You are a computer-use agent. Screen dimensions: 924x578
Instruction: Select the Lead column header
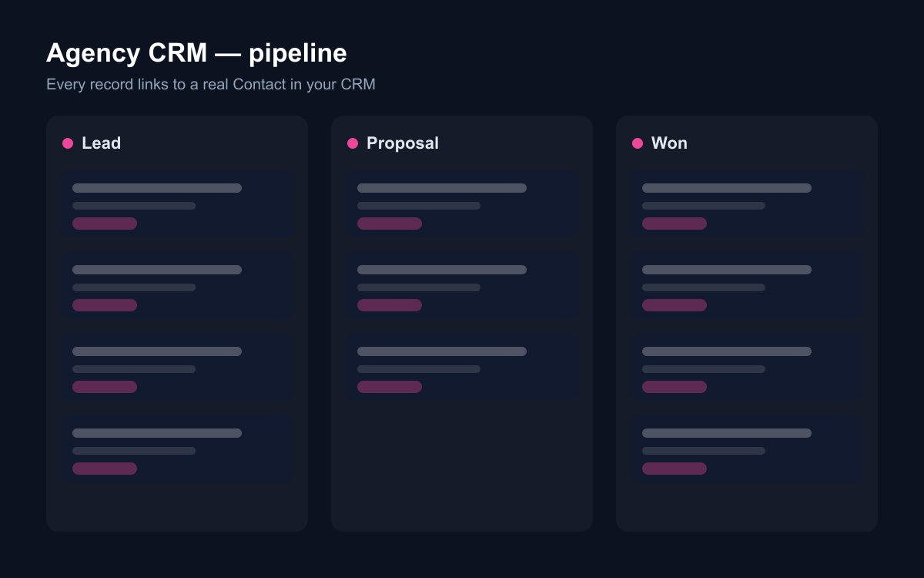pos(102,143)
